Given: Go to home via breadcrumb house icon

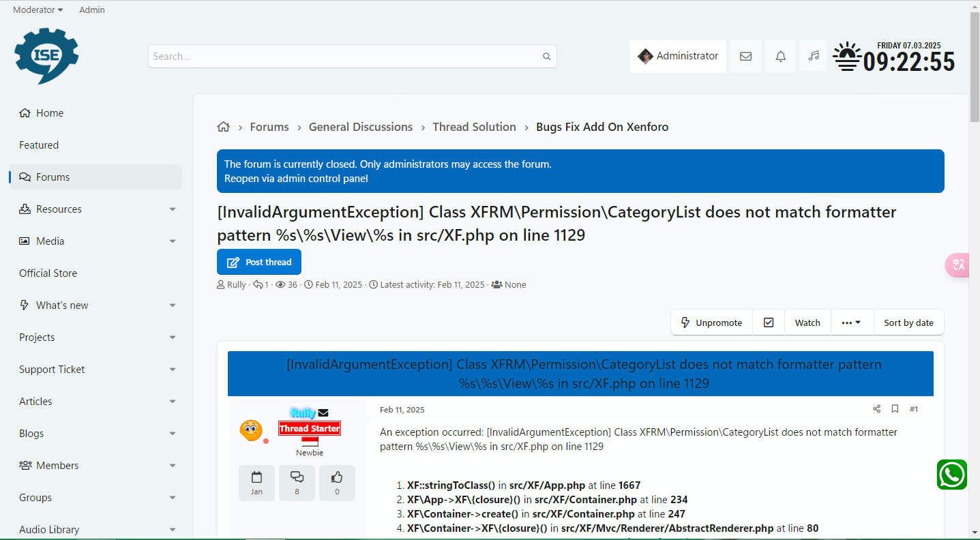Looking at the screenshot, I should click(x=223, y=127).
